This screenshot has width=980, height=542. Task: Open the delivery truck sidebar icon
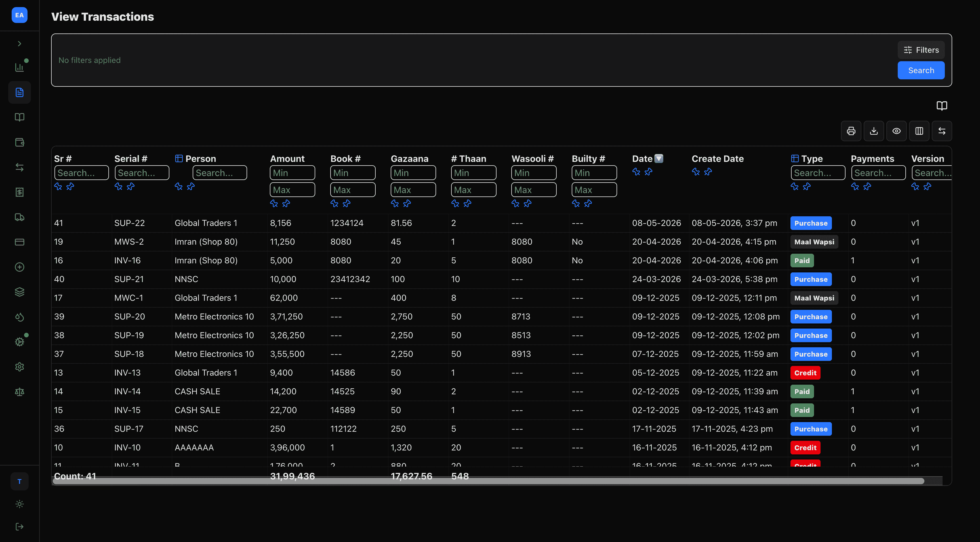pyautogui.click(x=19, y=217)
